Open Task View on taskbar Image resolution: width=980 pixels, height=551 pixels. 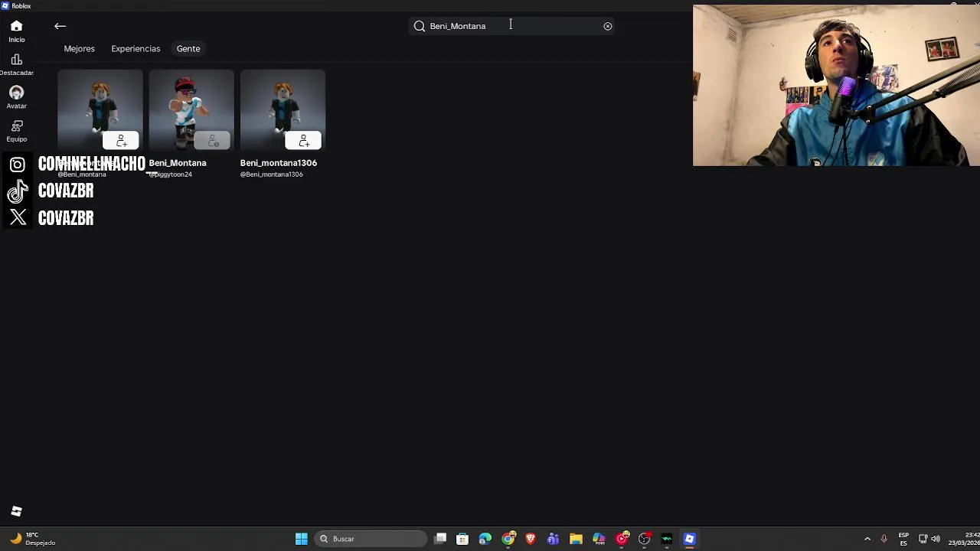click(440, 539)
